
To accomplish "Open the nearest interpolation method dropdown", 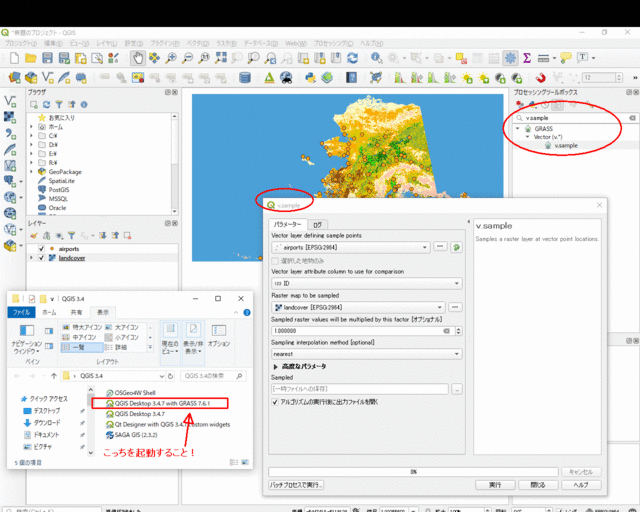I will point(367,354).
